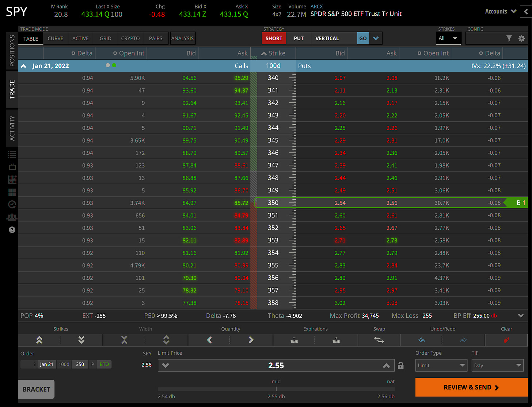Lower limit price with down chevron

[166, 365]
